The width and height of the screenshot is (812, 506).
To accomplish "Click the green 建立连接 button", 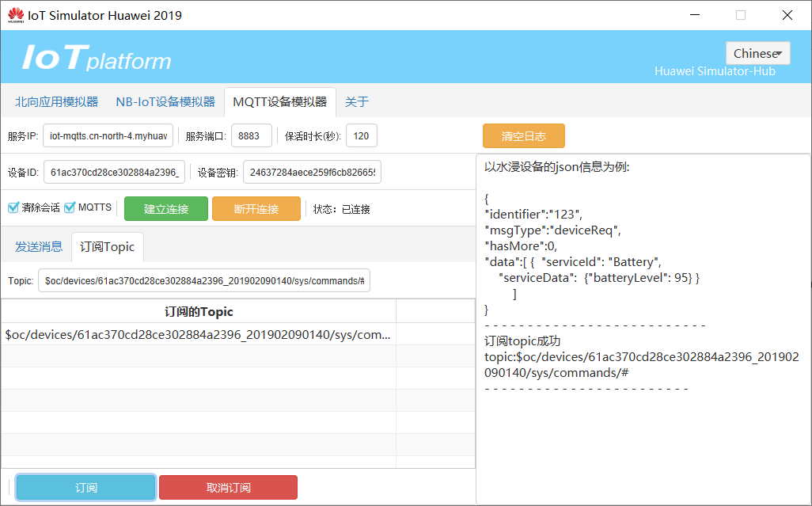I will tap(166, 209).
